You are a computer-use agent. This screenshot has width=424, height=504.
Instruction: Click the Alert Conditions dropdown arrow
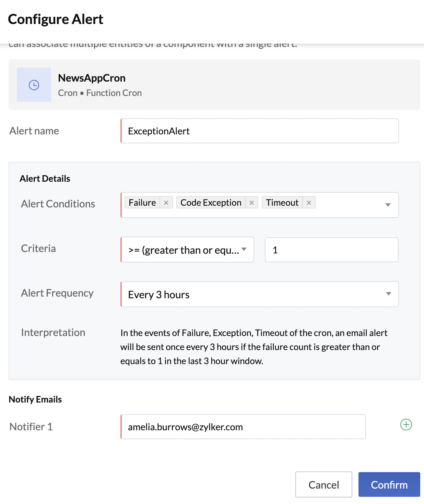[x=388, y=205]
